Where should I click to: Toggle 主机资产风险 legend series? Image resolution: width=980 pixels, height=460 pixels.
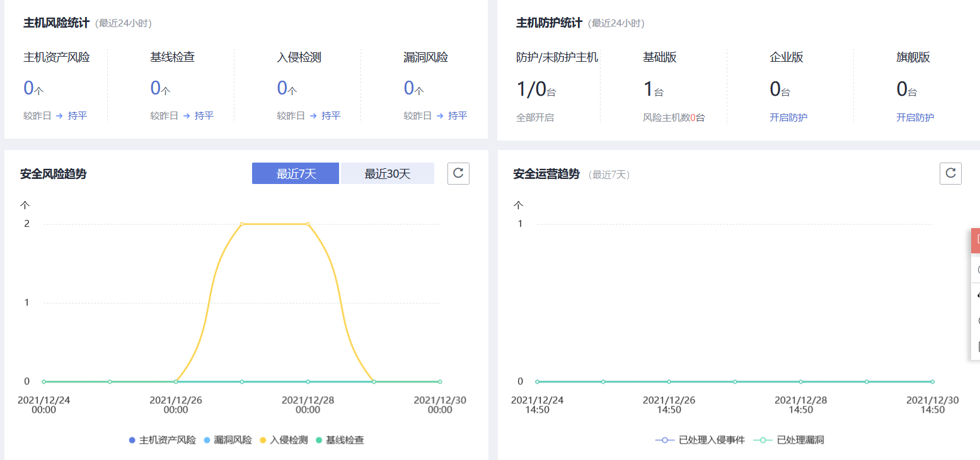point(162,440)
